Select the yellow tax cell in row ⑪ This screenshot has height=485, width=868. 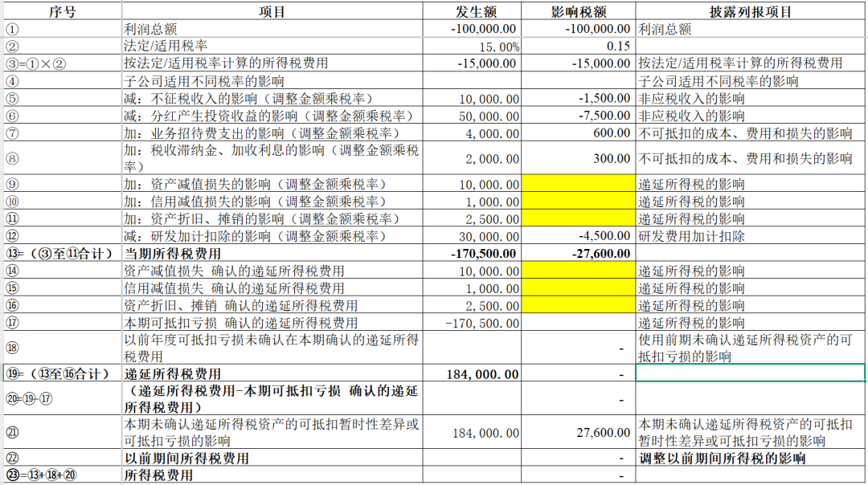click(579, 219)
